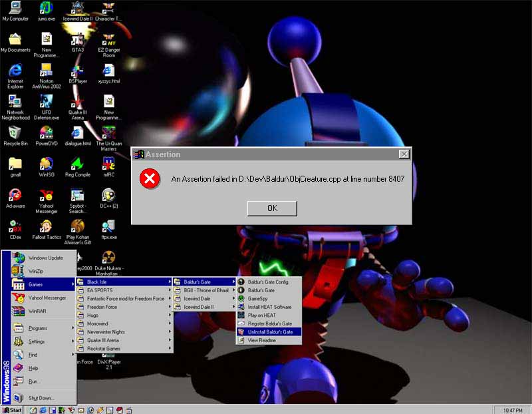Launch WinZip from the Start menu

pos(43,271)
